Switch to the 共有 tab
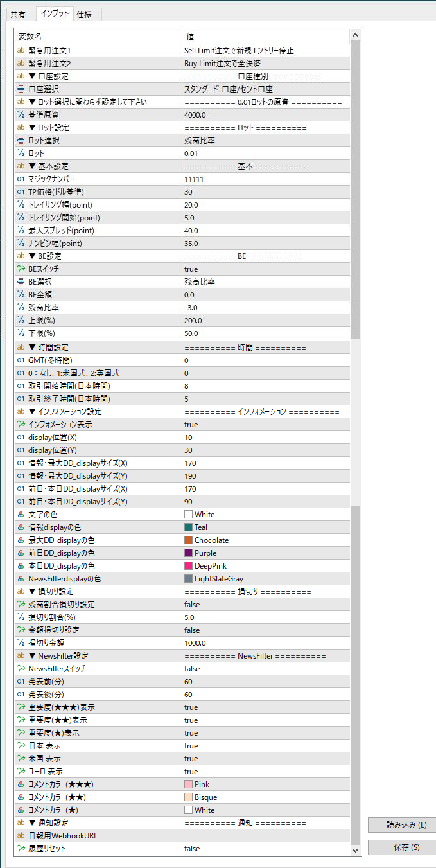This screenshot has height=868, width=436. pos(18,15)
